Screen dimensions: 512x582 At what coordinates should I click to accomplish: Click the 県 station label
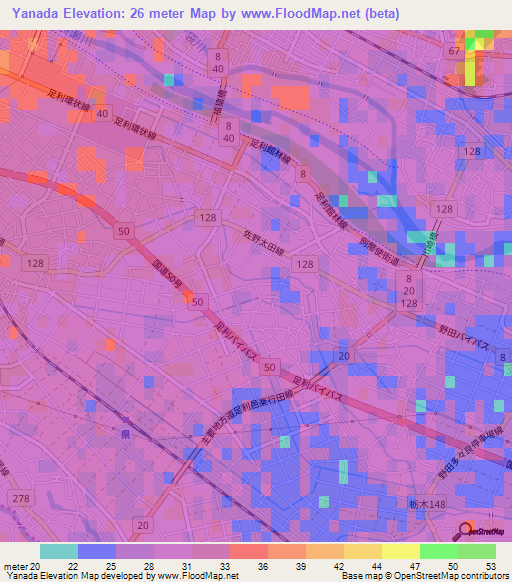coord(125,434)
